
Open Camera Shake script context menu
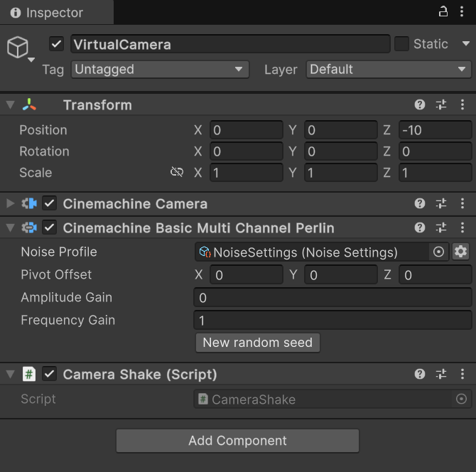coord(463,374)
